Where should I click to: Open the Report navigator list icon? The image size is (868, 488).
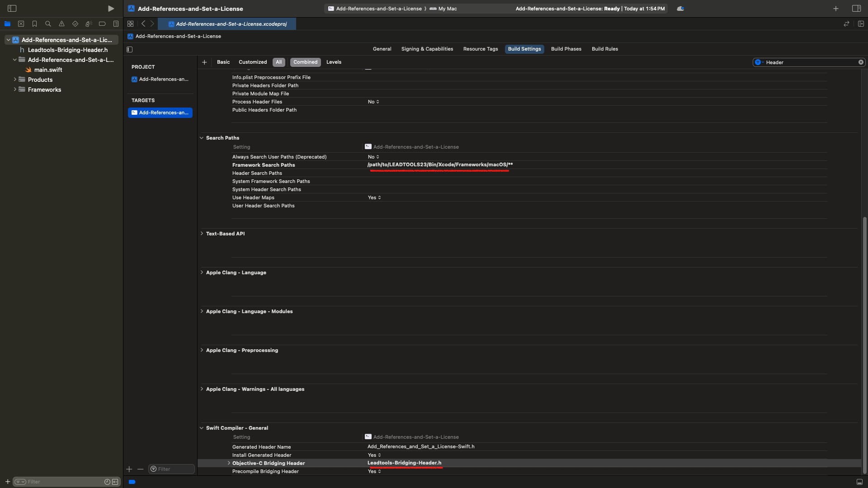pyautogui.click(x=116, y=23)
